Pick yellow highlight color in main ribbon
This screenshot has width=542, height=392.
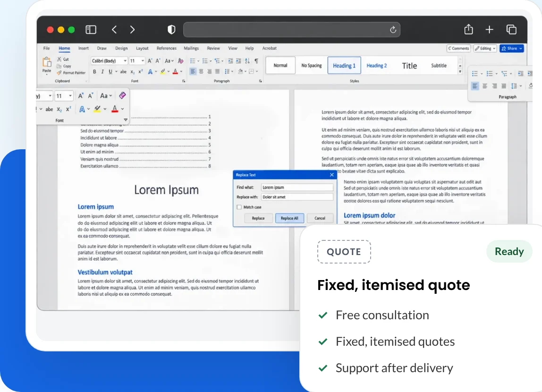tap(163, 72)
